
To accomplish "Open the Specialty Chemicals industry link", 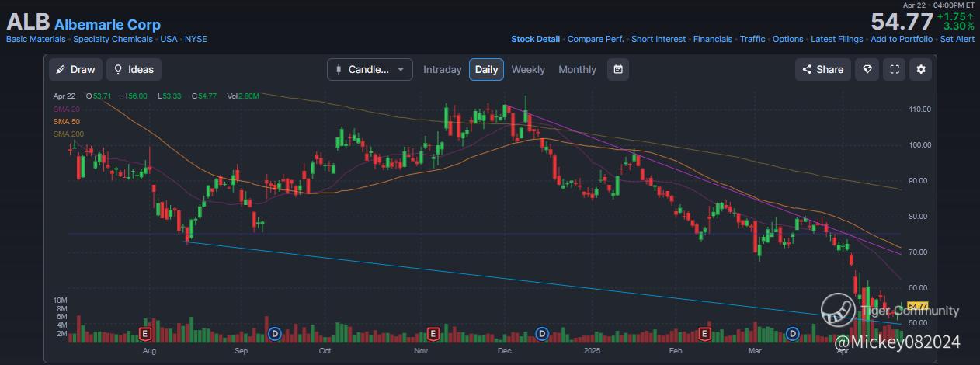I will (113, 39).
